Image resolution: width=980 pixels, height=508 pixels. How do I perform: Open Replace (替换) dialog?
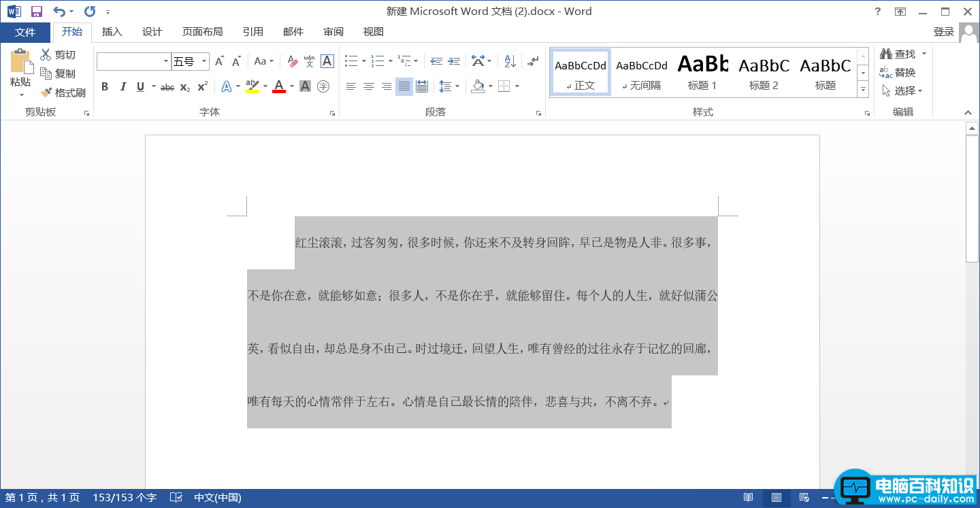(x=898, y=72)
